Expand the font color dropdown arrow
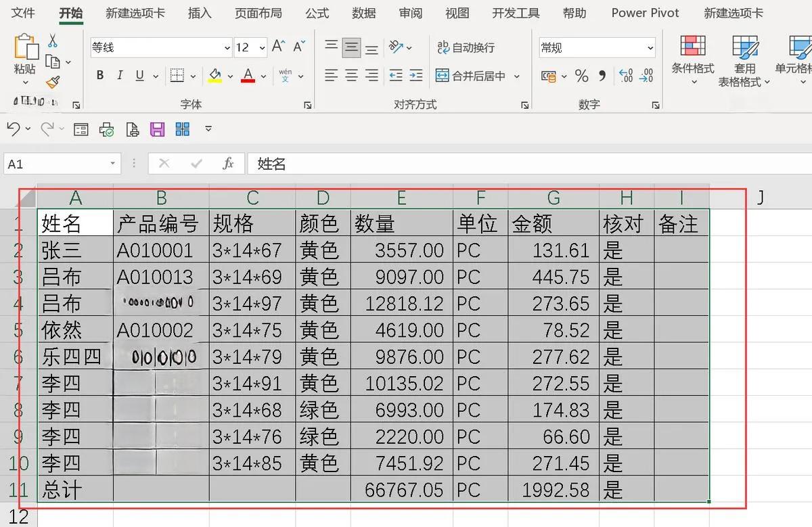 pyautogui.click(x=263, y=76)
